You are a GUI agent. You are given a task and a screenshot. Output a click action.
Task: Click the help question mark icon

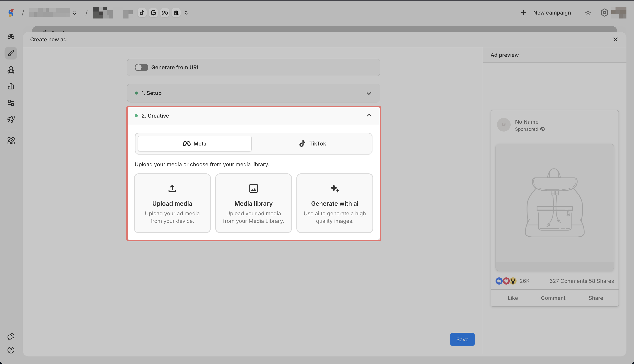(x=11, y=350)
